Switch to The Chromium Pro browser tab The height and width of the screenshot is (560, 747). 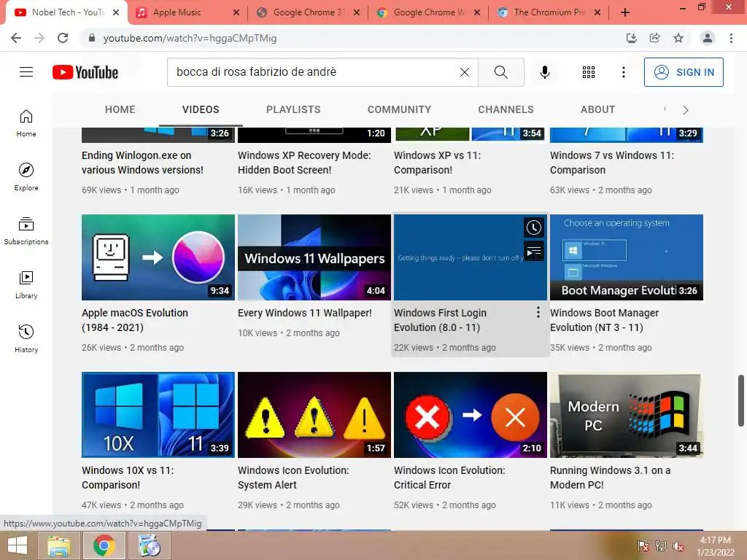549,12
